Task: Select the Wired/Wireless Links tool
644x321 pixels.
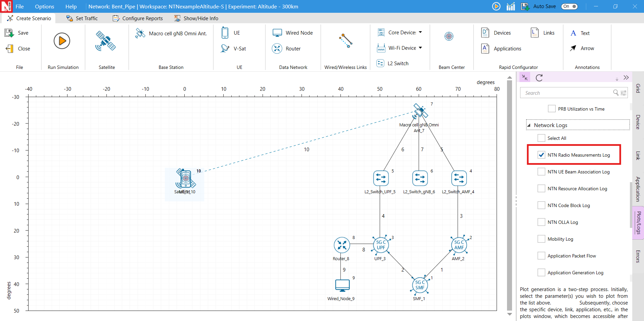Action: [346, 41]
